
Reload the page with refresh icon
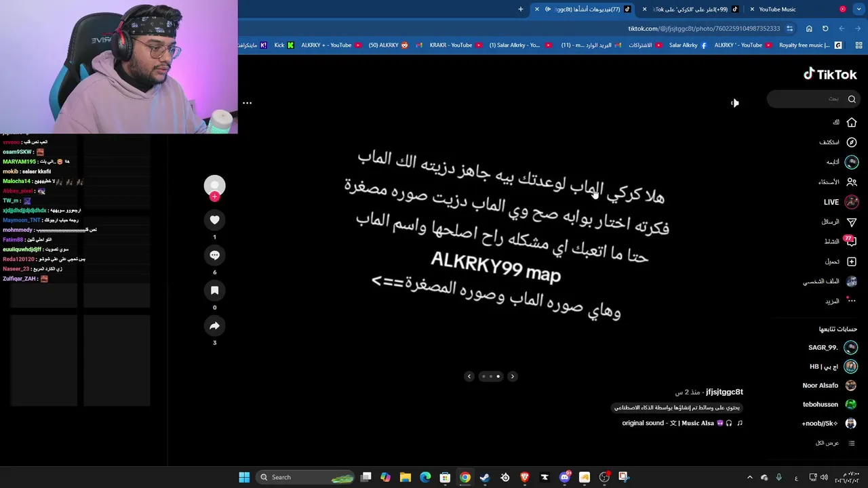click(825, 28)
